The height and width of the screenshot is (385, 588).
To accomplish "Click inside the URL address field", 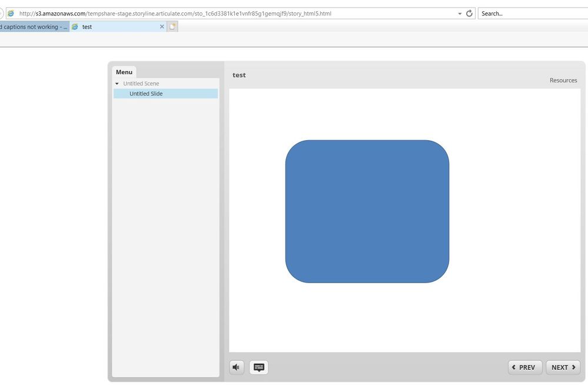I will 235,14.
